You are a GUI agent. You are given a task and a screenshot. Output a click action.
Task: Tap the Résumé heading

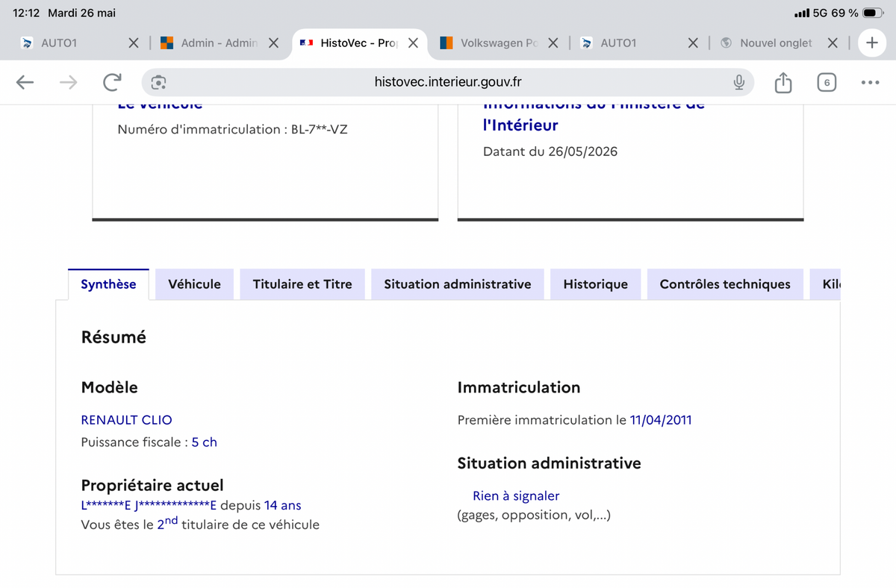tap(113, 337)
